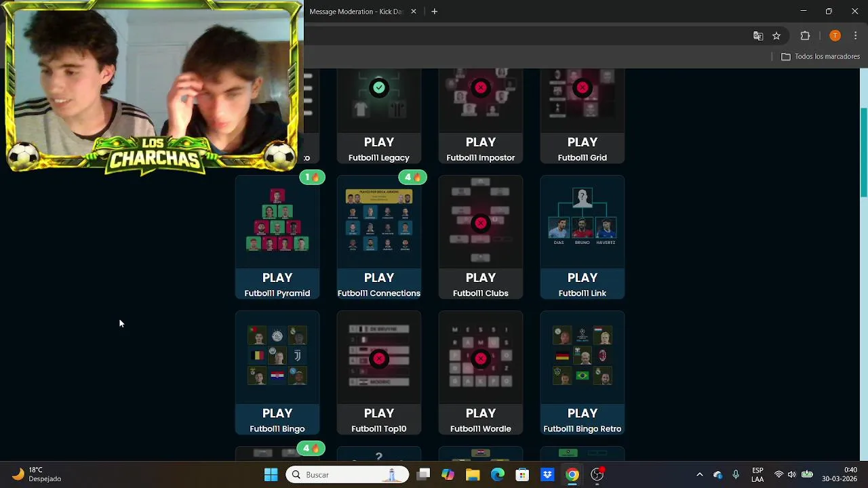Open the clock showing 0:40

[x=839, y=474]
